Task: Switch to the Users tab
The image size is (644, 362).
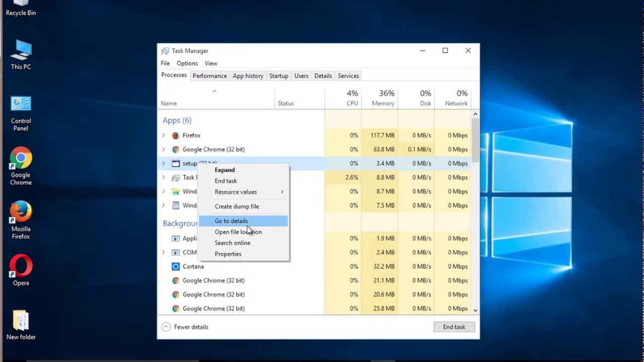Action: (301, 76)
